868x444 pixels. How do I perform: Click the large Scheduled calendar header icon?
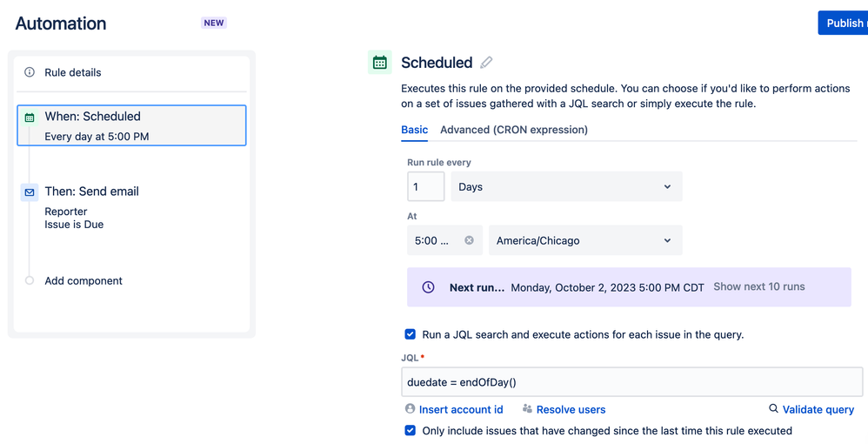click(380, 63)
